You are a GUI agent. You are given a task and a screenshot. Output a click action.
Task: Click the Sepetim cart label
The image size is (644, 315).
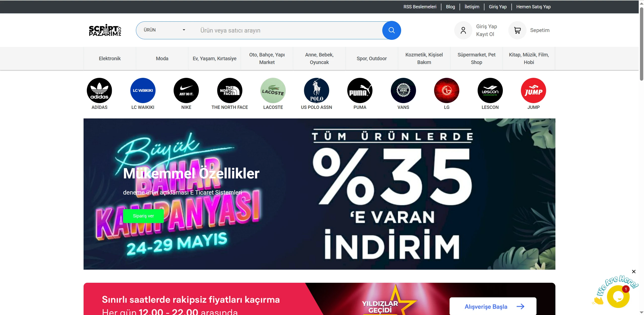pos(540,30)
